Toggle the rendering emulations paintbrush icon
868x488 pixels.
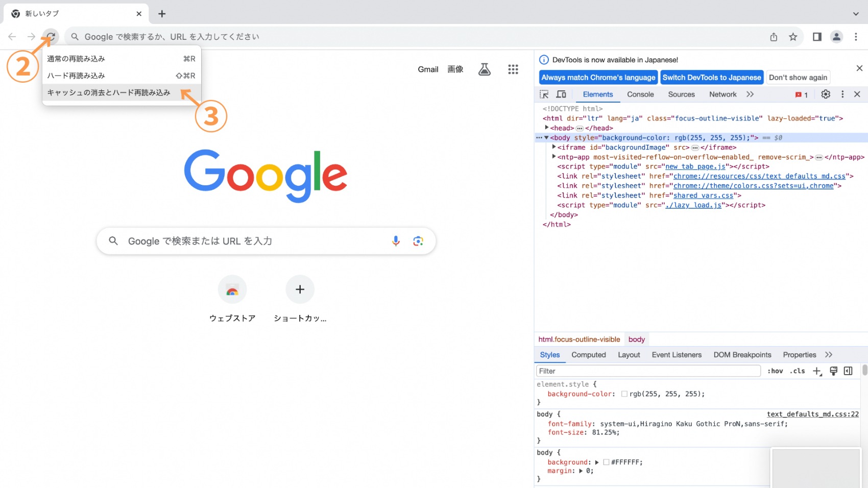point(833,371)
